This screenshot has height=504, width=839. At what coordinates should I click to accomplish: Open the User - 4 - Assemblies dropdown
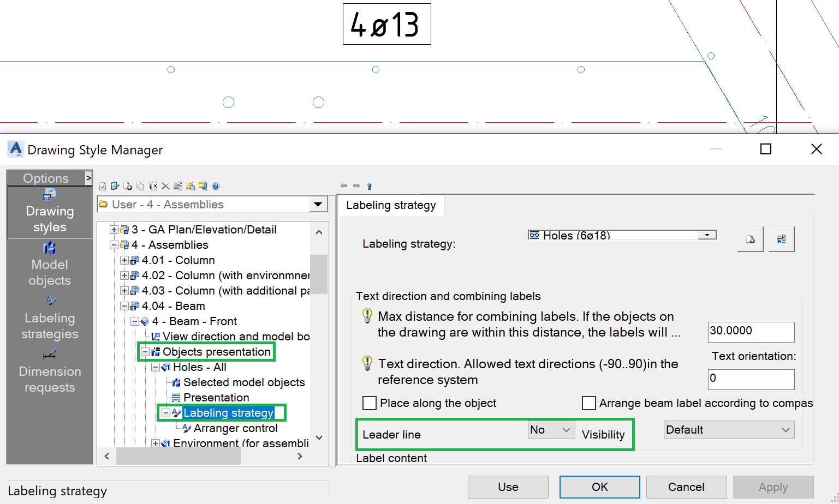click(x=318, y=204)
